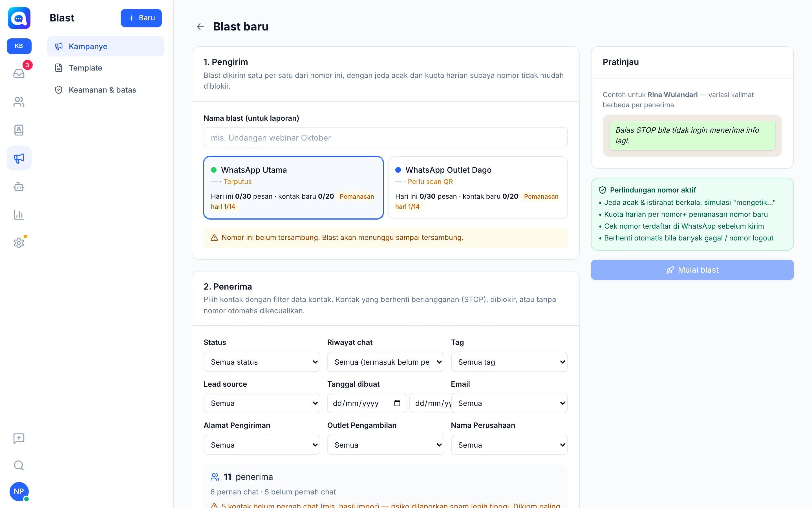This screenshot has width=812, height=508.
Task: Open the Status dropdown showing Semua status
Action: [x=262, y=362]
